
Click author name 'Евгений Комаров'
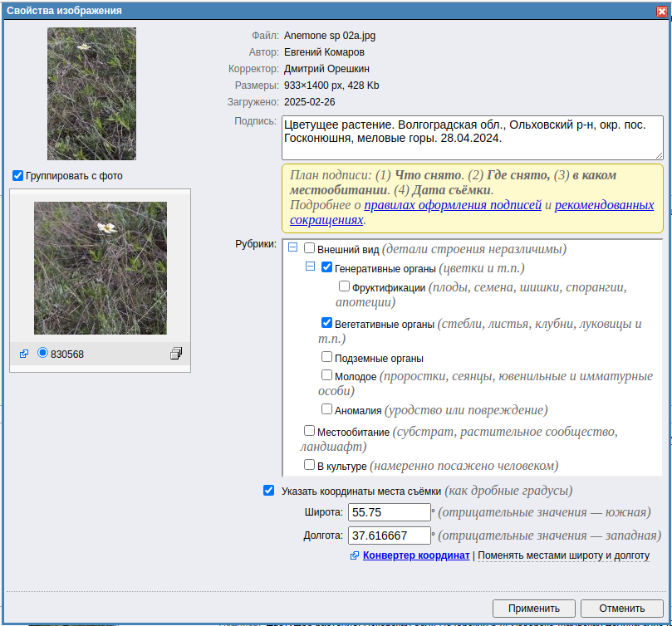point(324,52)
